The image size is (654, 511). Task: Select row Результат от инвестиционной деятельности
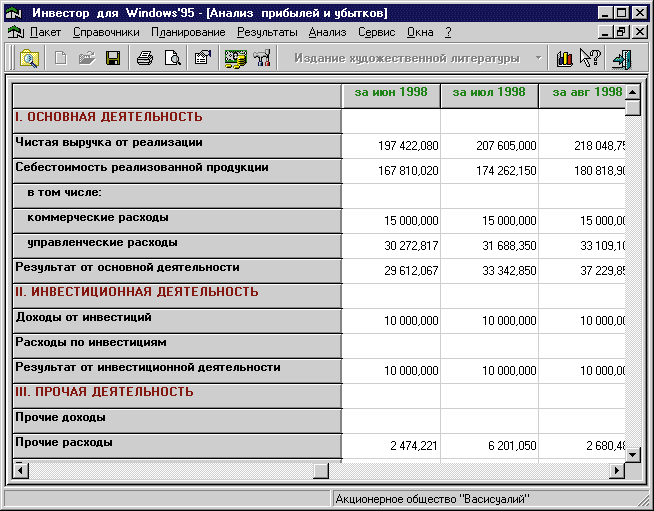pos(177,371)
